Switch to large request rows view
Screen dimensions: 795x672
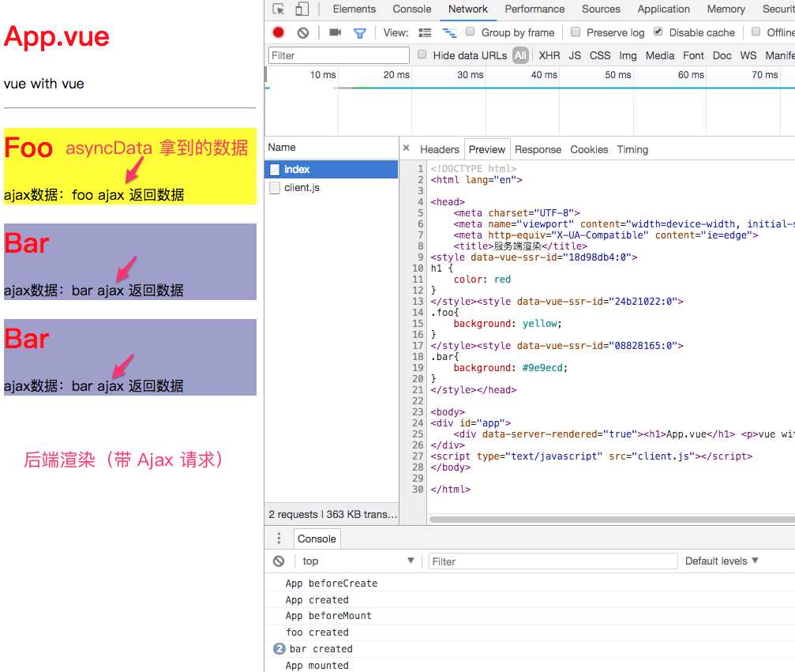point(425,33)
